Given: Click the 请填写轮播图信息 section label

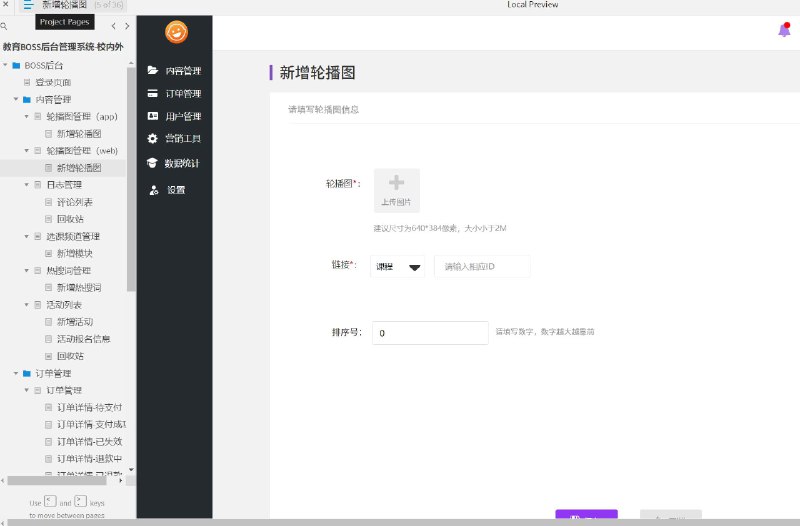Looking at the screenshot, I should [x=323, y=109].
